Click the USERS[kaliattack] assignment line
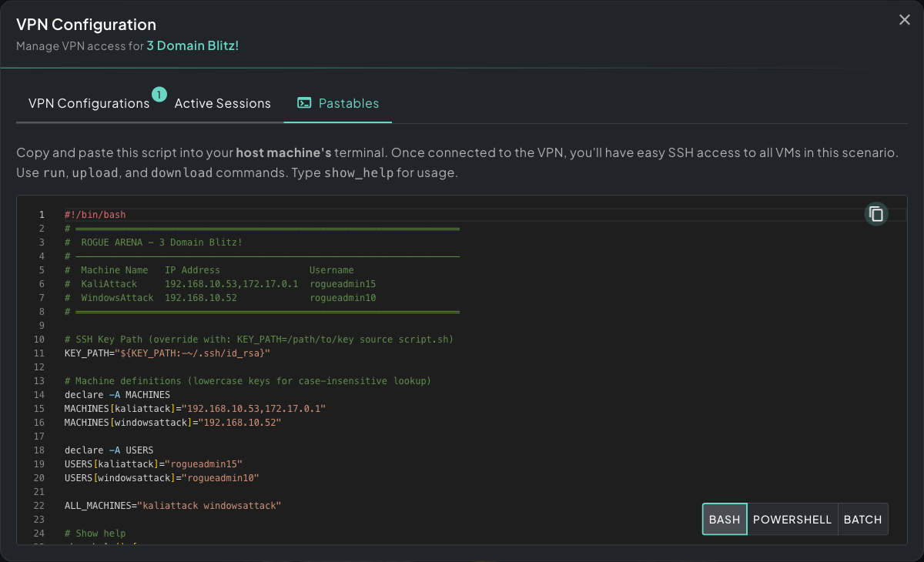 153,464
